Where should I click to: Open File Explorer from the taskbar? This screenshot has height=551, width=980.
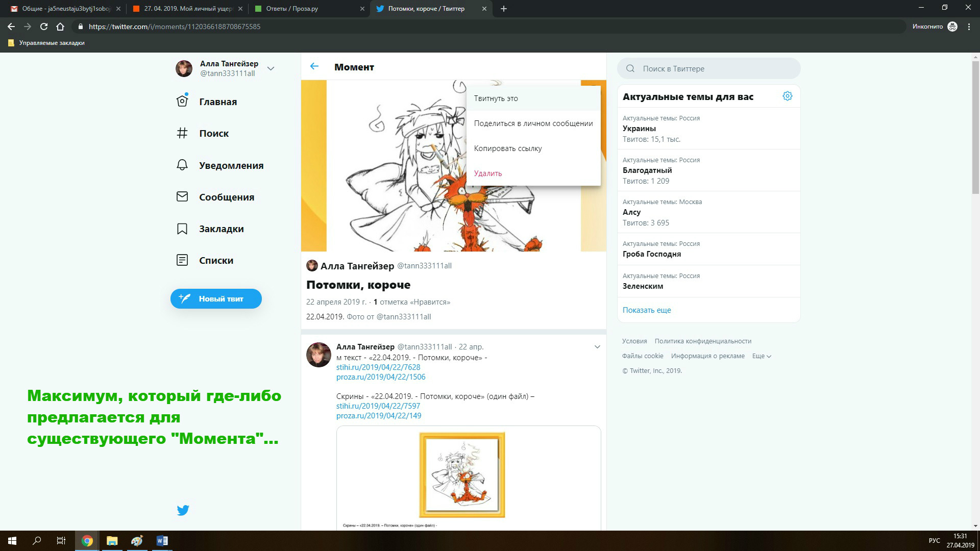coord(112,541)
